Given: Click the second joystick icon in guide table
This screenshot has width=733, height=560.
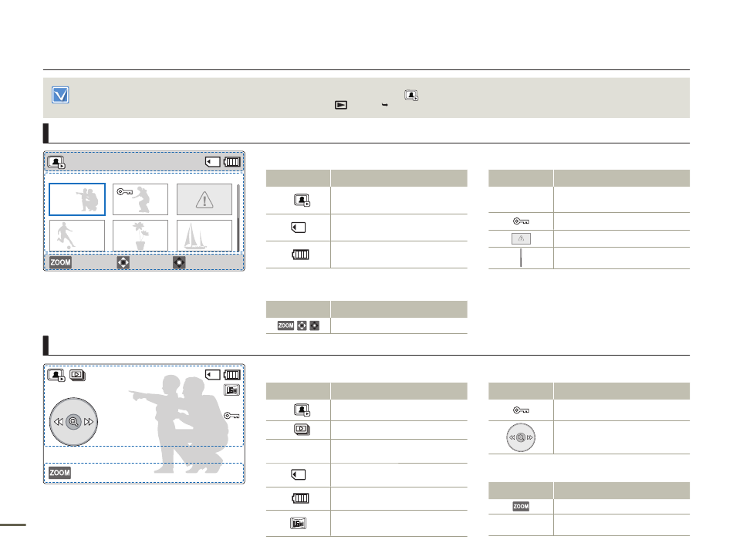Looking at the screenshot, I should click(x=315, y=326).
